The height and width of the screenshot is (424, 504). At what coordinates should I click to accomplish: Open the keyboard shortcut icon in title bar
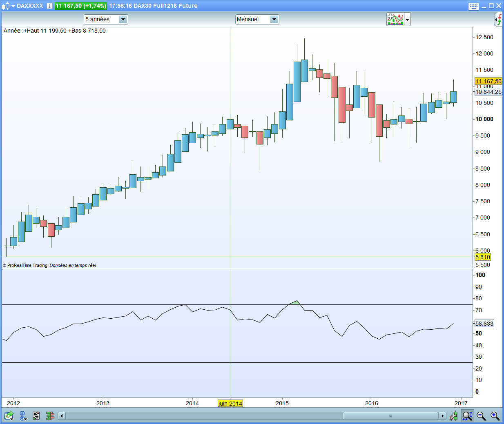(473, 6)
